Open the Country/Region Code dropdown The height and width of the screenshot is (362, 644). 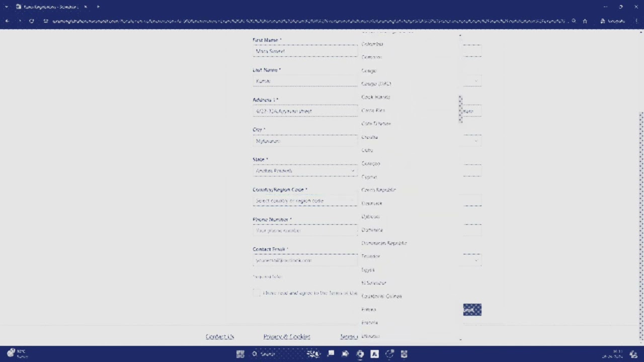coord(305,201)
